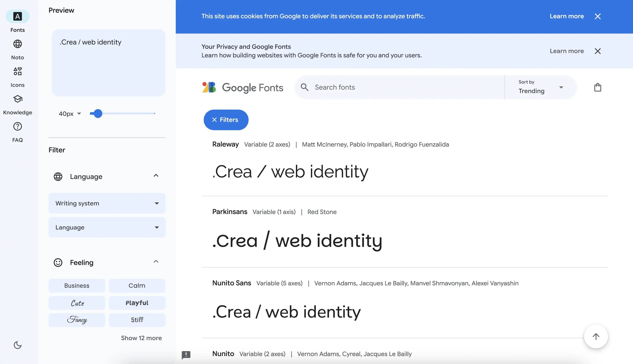Toggle the Calm feeling filter chip
Viewport: 633px width, 364px height.
coord(137,286)
